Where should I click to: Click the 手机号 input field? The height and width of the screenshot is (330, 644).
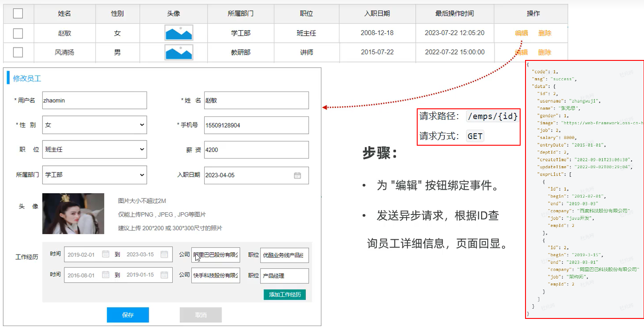tap(256, 125)
